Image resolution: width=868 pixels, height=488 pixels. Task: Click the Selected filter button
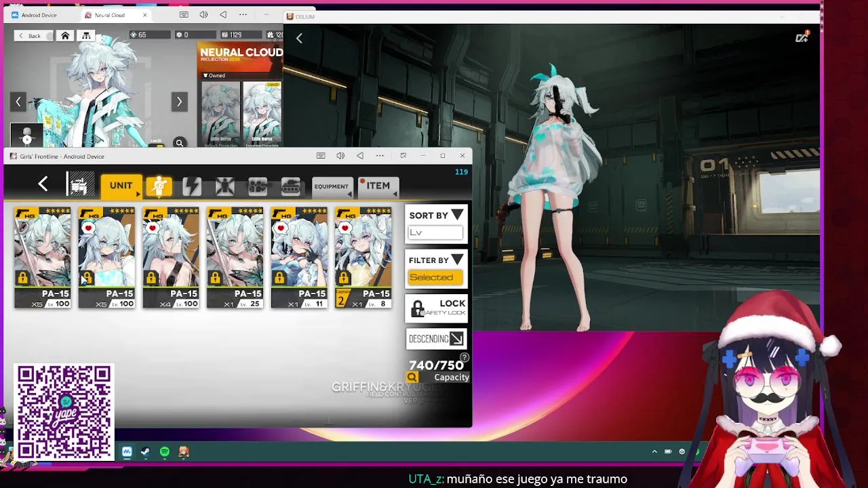[435, 277]
